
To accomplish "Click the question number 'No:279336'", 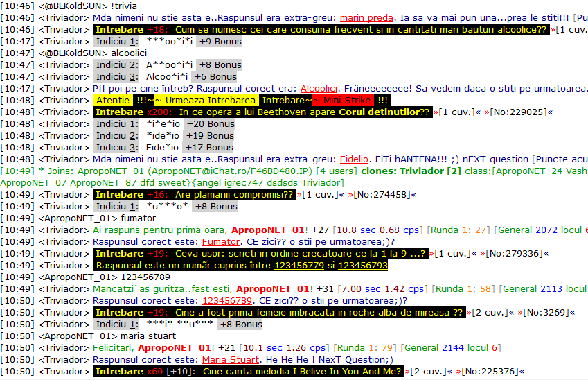I will (514, 254).
